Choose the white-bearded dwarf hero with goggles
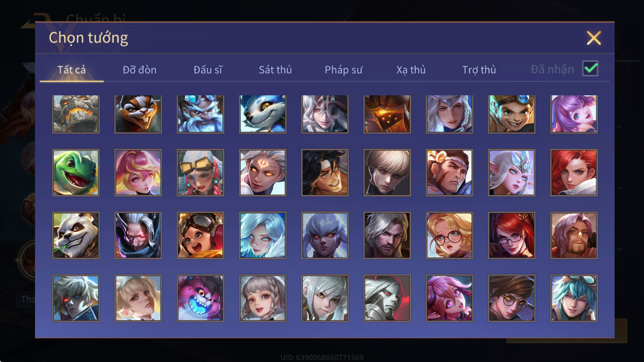This screenshot has width=644, height=362. click(200, 114)
